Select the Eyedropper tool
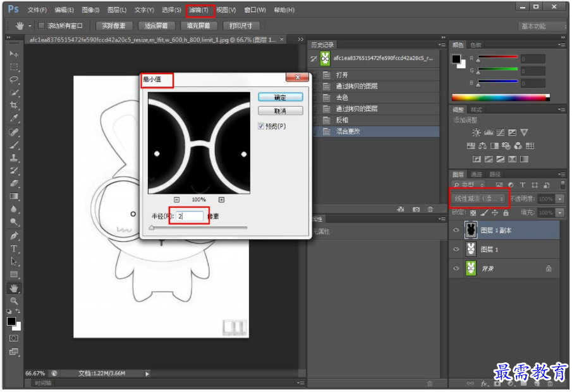The width and height of the screenshot is (572, 392). click(x=14, y=118)
